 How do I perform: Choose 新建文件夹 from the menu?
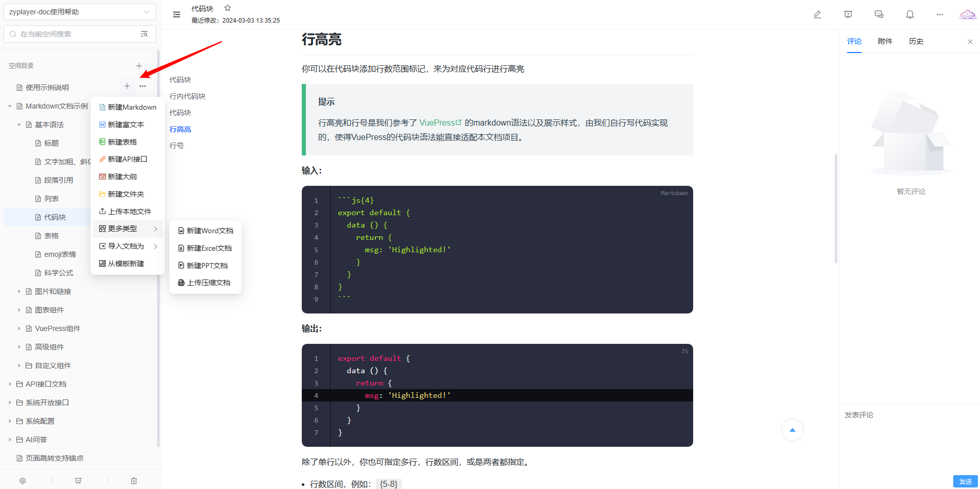128,194
